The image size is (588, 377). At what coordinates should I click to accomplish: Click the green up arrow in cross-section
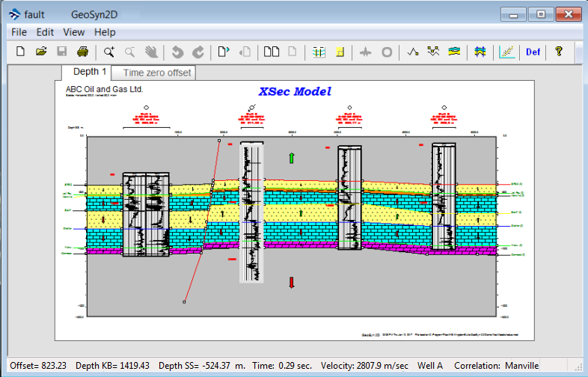click(x=292, y=157)
